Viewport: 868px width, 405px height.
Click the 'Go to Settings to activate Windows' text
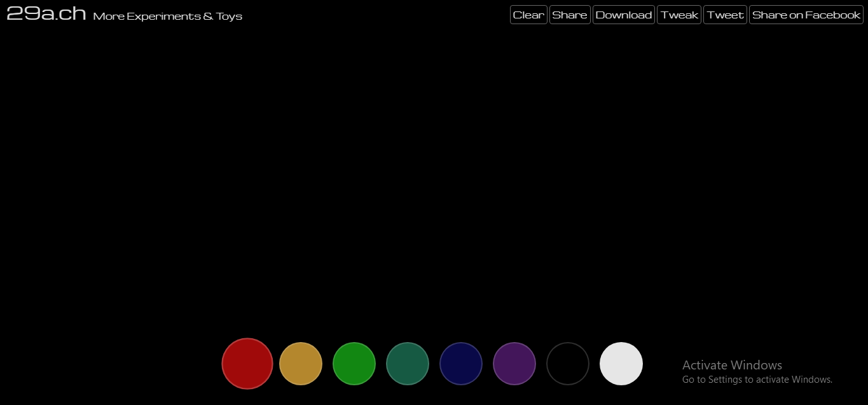pos(757,380)
